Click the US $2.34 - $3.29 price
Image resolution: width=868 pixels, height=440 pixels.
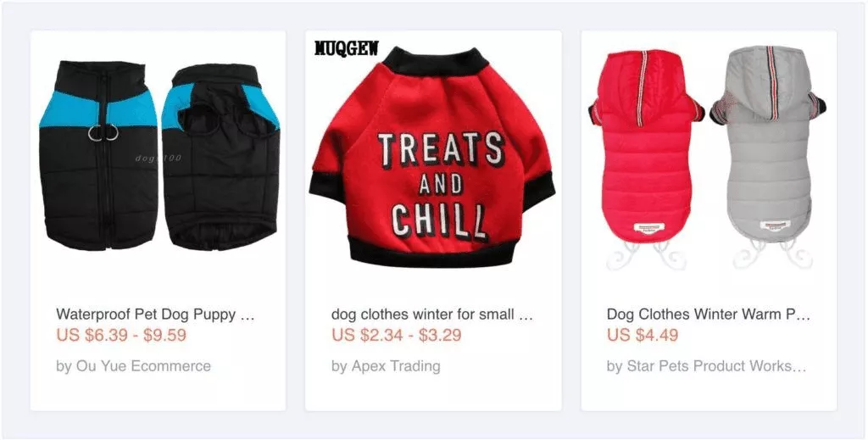[397, 336]
